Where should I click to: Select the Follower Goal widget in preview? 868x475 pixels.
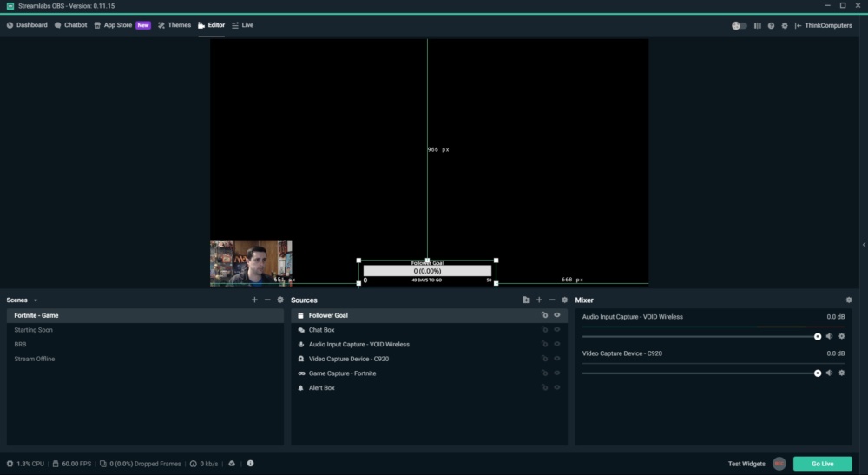tap(427, 272)
